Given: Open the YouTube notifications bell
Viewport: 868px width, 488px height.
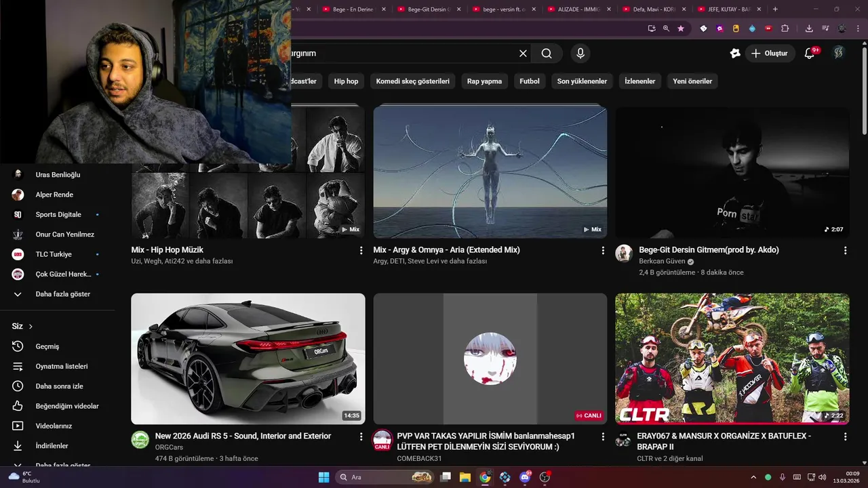Looking at the screenshot, I should 810,53.
